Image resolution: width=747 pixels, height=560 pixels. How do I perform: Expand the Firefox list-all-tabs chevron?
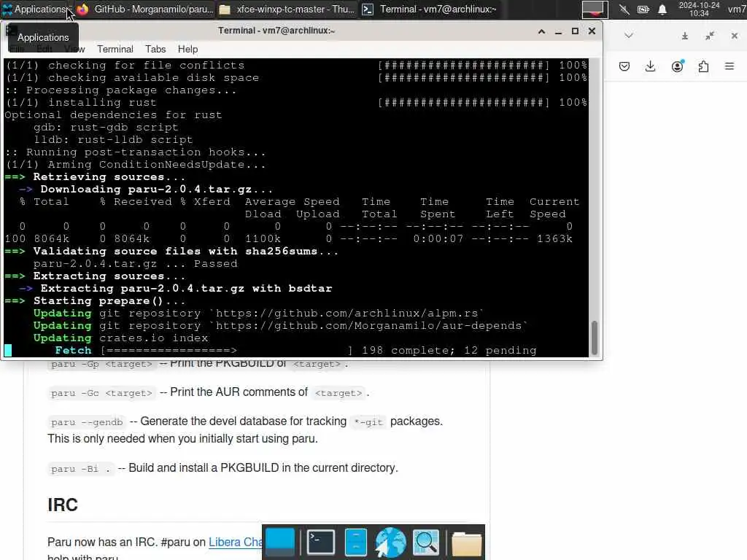click(x=629, y=35)
